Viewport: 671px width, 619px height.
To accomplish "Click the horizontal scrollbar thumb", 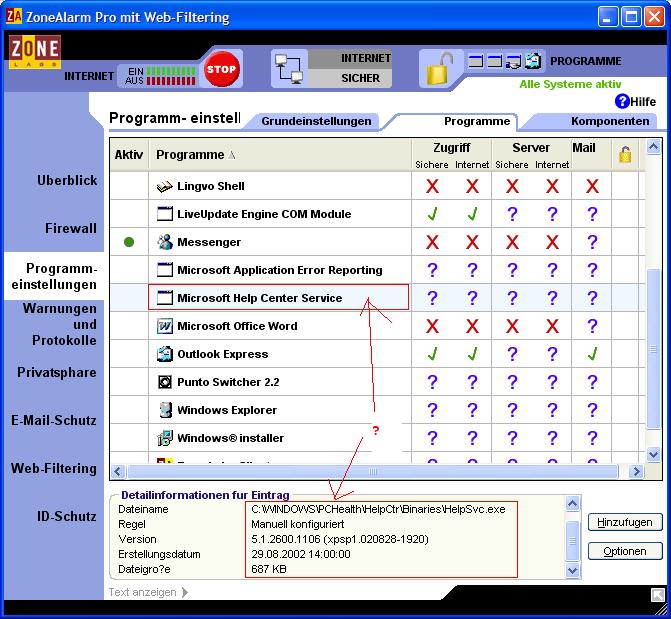I will pyautogui.click(x=373, y=472).
